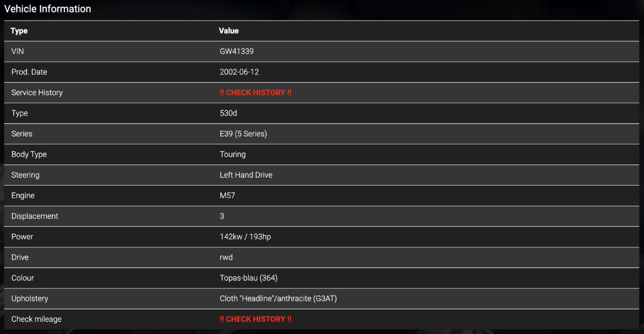Screen dimensions: 644x334
Task: Click the E39 (5 Series) value
Action: click(x=243, y=134)
